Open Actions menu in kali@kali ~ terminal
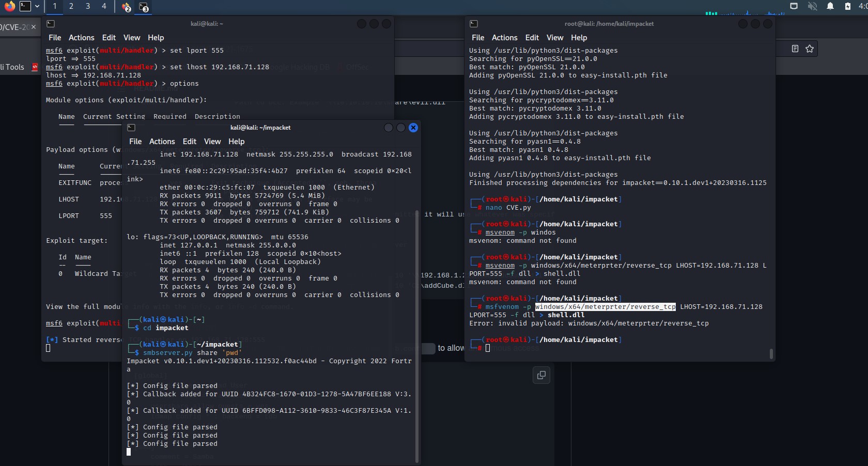868x466 pixels. (x=82, y=38)
